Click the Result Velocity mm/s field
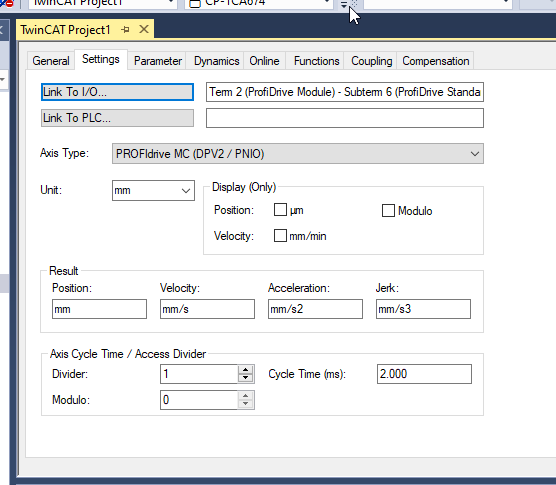 [x=207, y=309]
